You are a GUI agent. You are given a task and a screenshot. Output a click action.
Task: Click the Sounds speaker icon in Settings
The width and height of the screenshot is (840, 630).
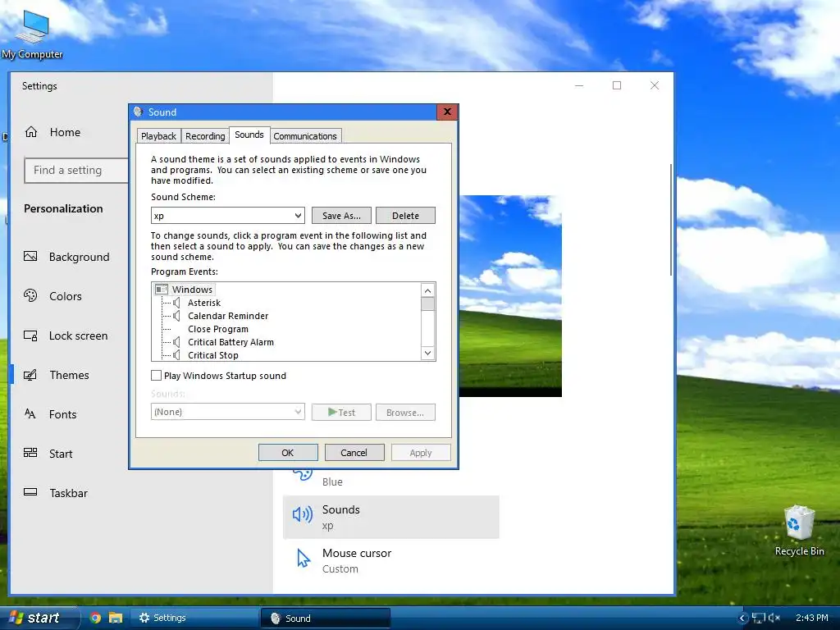tap(303, 515)
